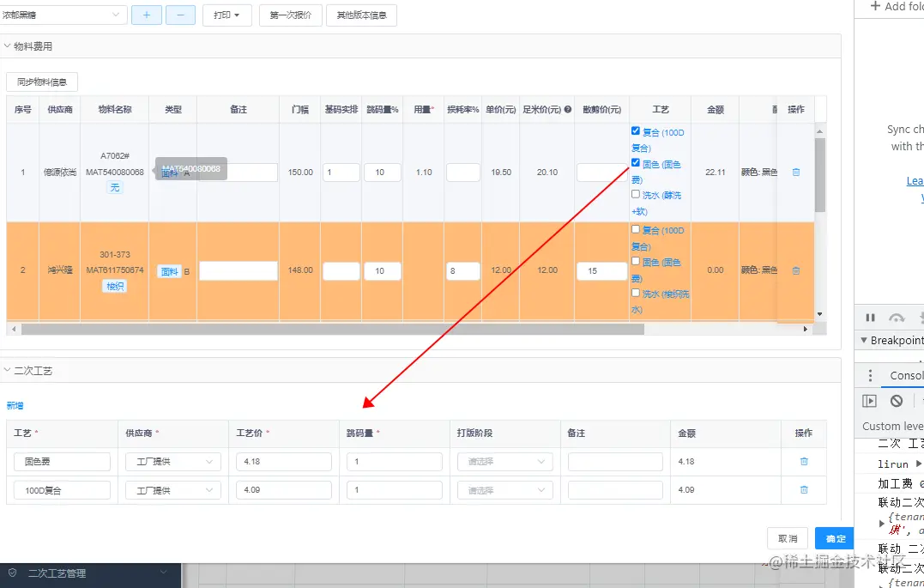
Task: Uncheck 复合 (100D复合) in row 1
Action: pos(635,131)
